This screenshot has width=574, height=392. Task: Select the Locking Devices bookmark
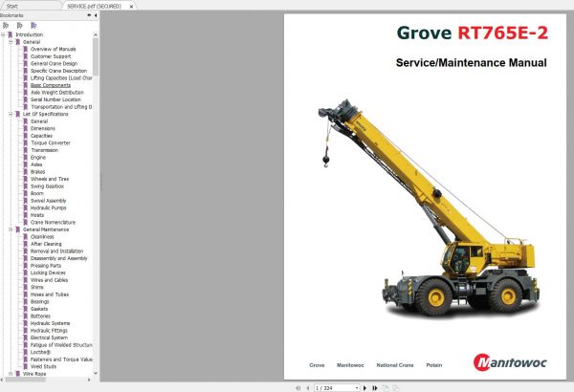click(x=48, y=272)
